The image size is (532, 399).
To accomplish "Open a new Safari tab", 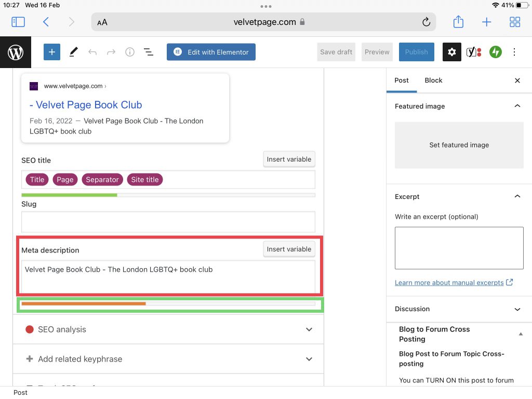I will tap(486, 22).
